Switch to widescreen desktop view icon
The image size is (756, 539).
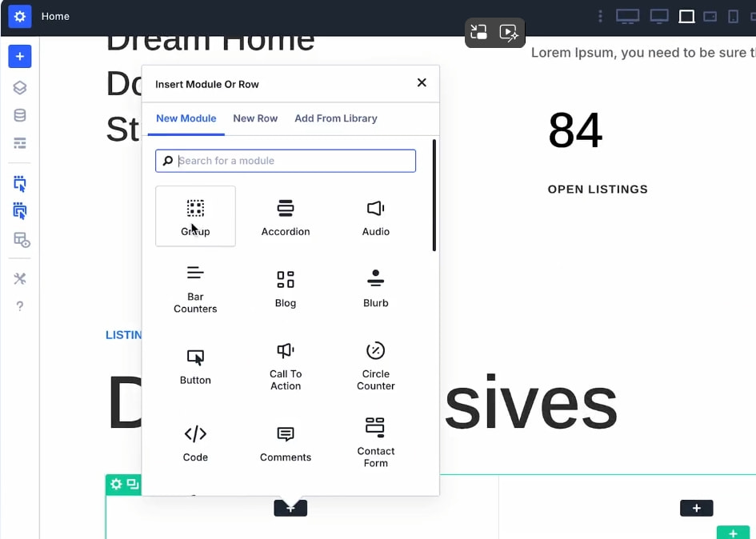coord(628,16)
